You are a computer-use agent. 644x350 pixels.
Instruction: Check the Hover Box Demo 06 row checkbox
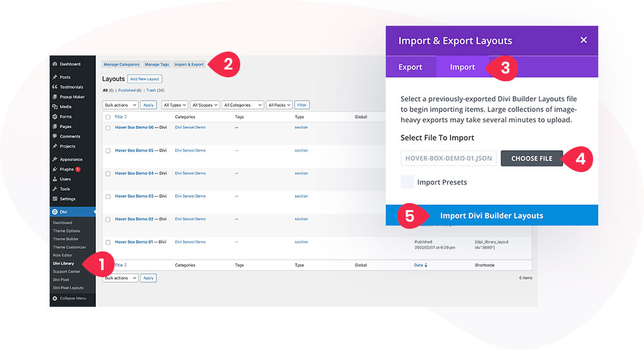(x=108, y=128)
